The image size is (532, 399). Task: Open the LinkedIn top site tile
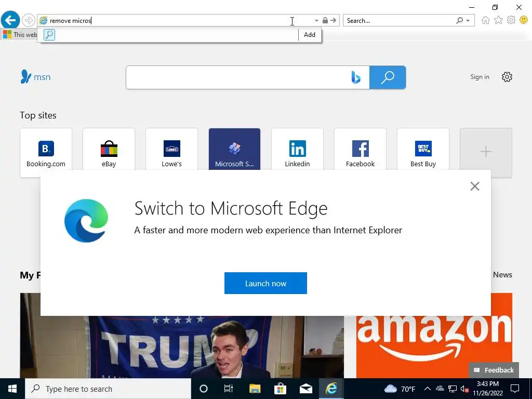(x=297, y=149)
